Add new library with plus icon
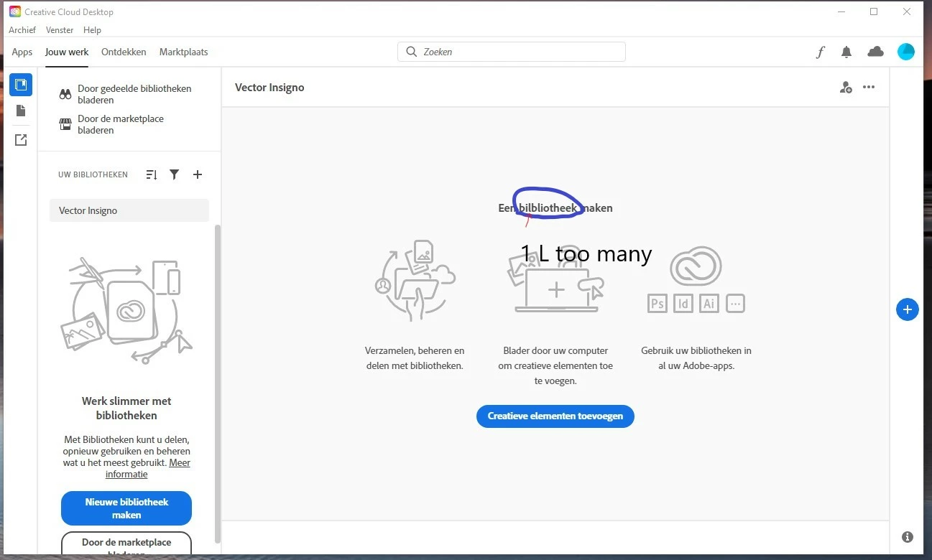932x560 pixels. (198, 174)
